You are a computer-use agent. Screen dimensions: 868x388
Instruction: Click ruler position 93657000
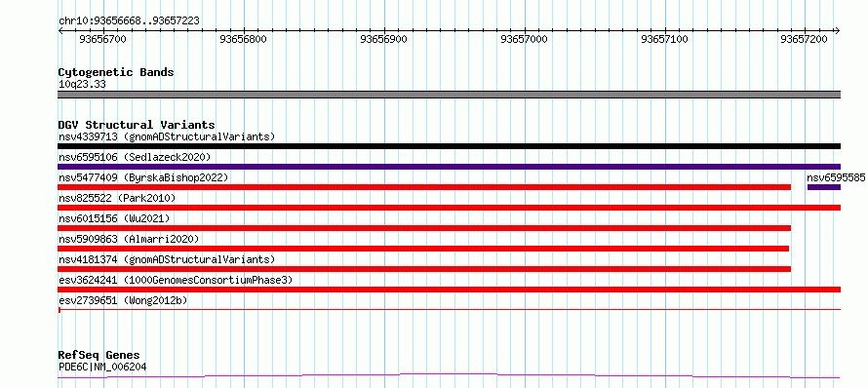coord(524,39)
